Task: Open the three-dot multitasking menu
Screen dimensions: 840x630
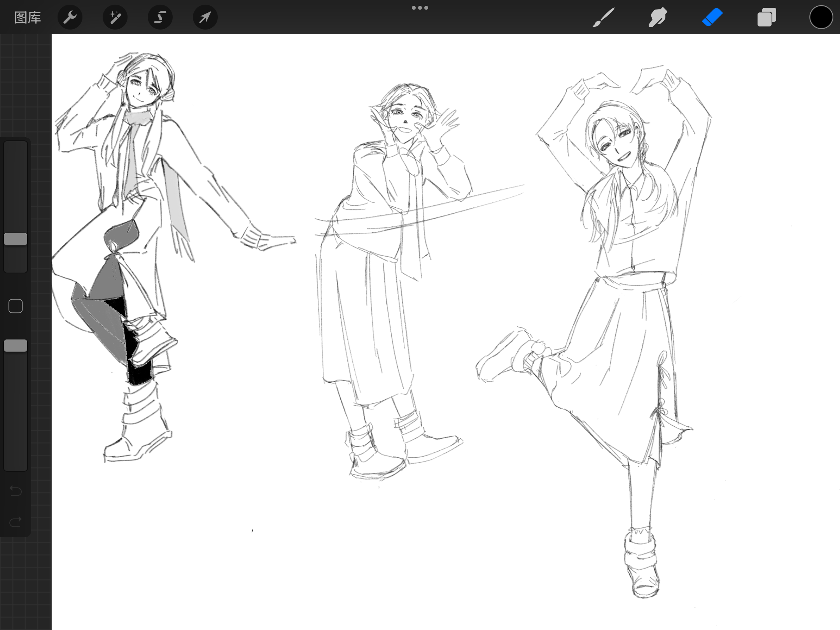Action: pos(420,8)
